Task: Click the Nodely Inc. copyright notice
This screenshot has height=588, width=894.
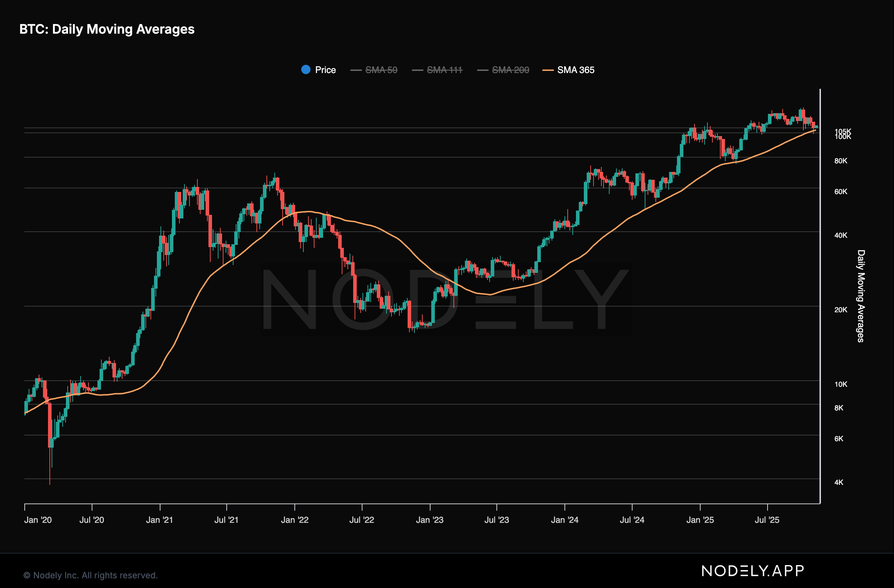Action: tap(91, 575)
